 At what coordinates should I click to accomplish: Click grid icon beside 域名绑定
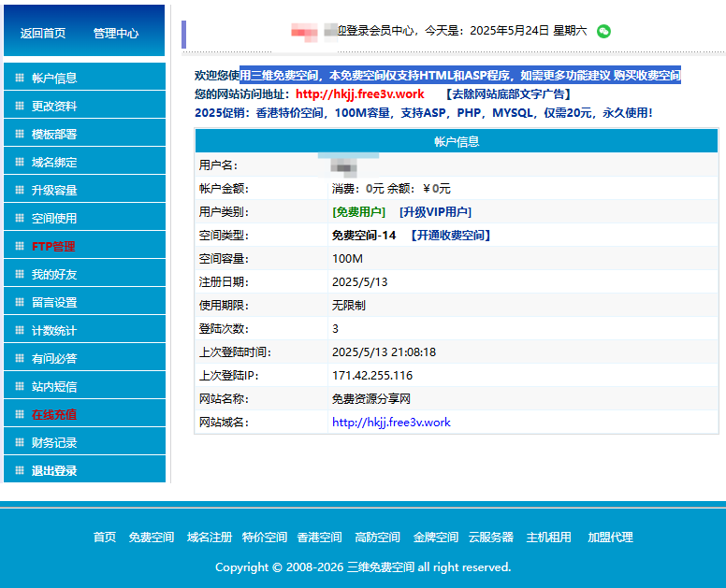tap(20, 163)
